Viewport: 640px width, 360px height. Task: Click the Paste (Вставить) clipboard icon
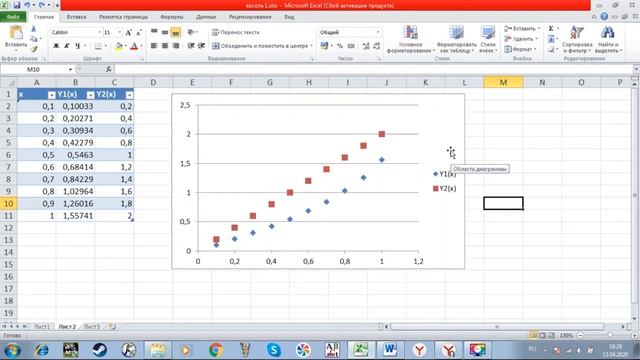coord(16,33)
